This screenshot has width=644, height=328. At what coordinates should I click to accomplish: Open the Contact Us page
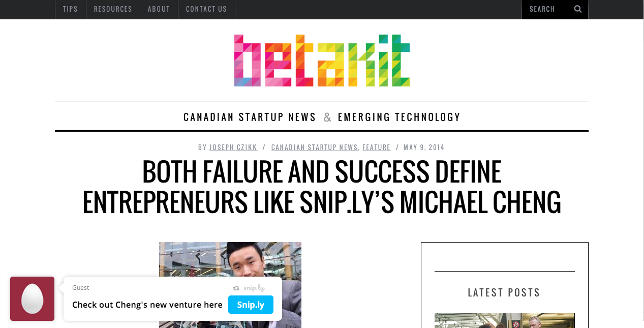tap(206, 9)
